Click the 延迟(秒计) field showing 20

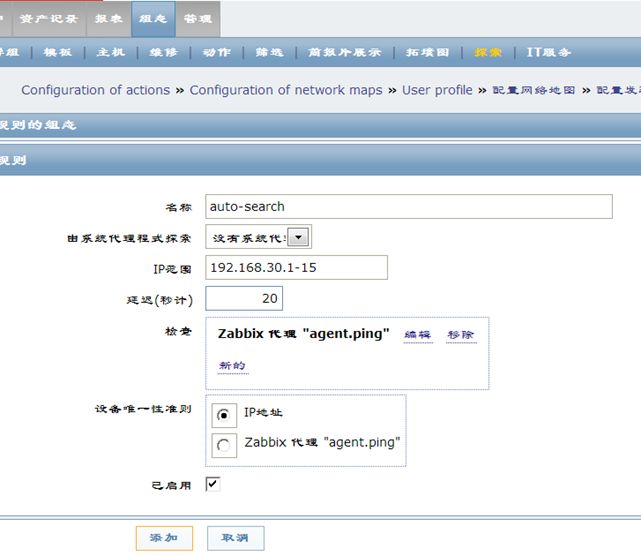(x=244, y=298)
